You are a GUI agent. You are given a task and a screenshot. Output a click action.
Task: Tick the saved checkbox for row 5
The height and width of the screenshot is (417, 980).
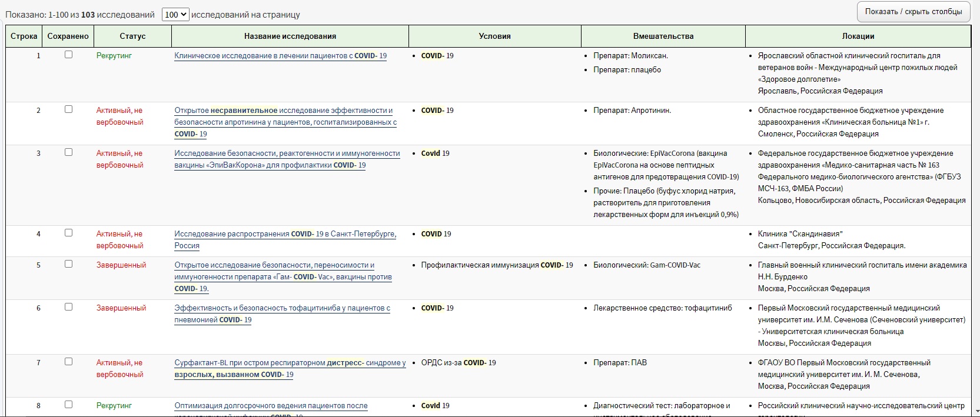coord(68,264)
